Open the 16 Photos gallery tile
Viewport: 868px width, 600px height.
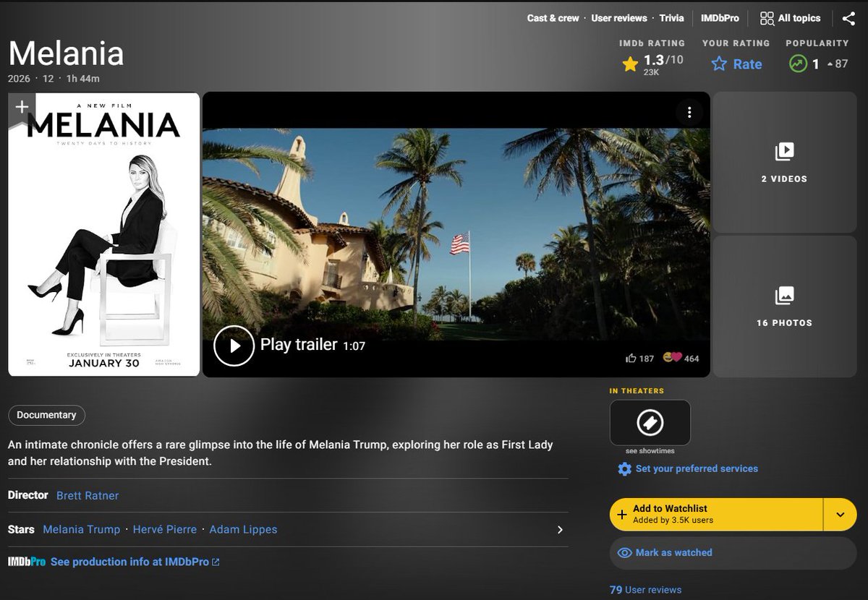784,307
